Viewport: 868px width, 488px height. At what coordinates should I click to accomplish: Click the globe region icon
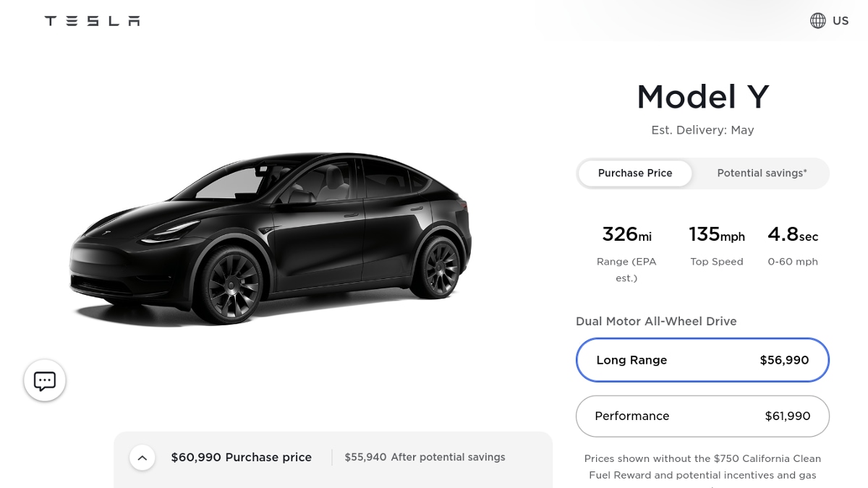click(x=817, y=21)
